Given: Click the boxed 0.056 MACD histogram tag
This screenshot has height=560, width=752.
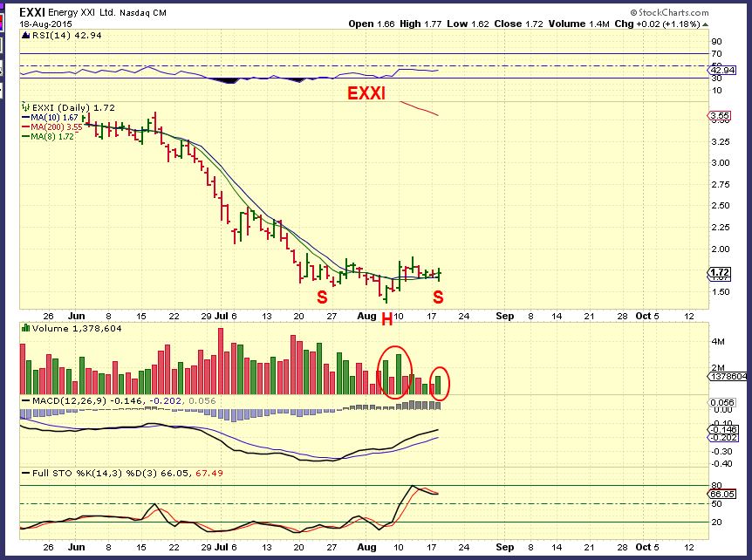Looking at the screenshot, I should tap(722, 403).
